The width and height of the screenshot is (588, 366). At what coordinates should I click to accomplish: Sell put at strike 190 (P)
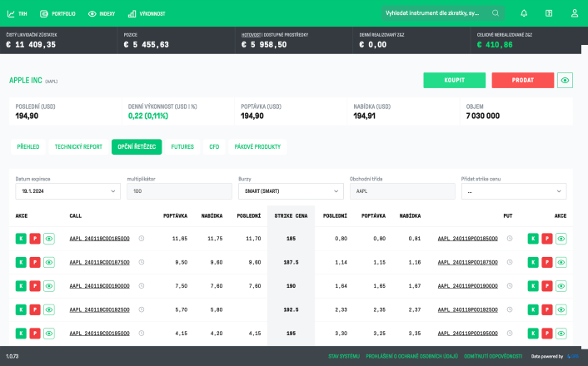pyautogui.click(x=547, y=286)
